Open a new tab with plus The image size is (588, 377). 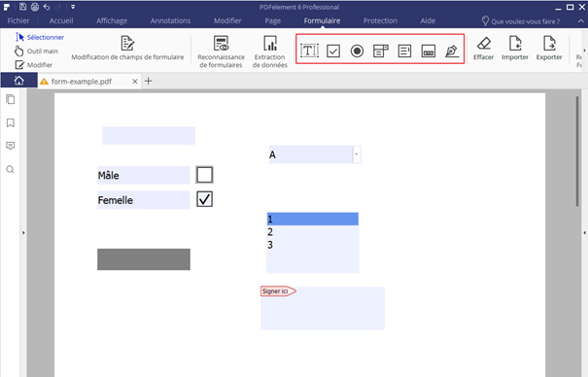pos(149,81)
